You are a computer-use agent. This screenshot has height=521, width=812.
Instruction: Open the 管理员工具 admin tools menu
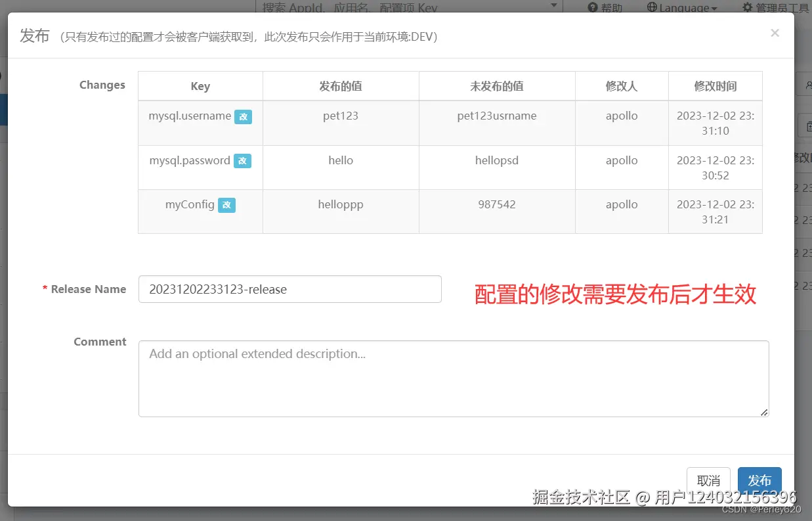click(x=775, y=7)
